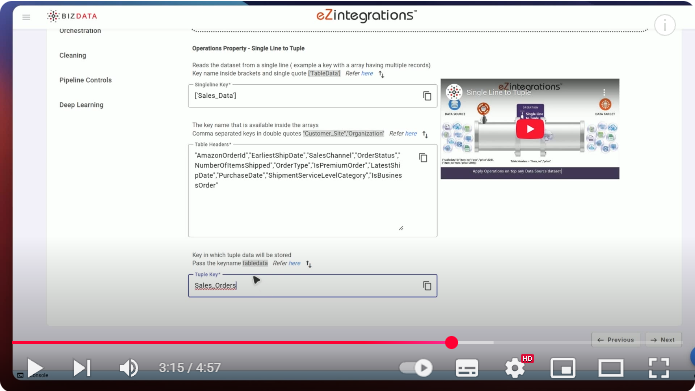Click the BizData logo

coord(72,16)
